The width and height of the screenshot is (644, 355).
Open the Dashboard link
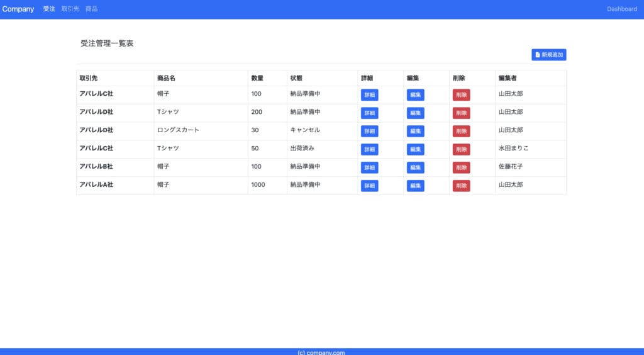pos(621,9)
